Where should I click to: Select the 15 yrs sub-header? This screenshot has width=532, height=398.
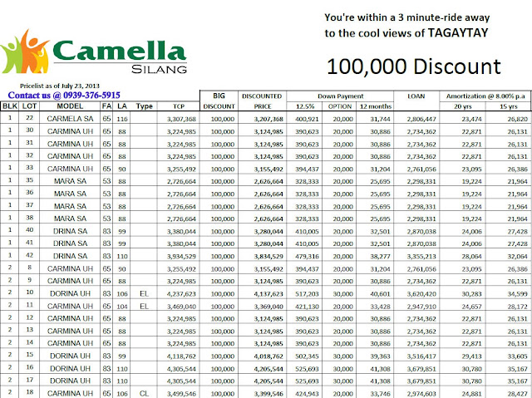508,106
